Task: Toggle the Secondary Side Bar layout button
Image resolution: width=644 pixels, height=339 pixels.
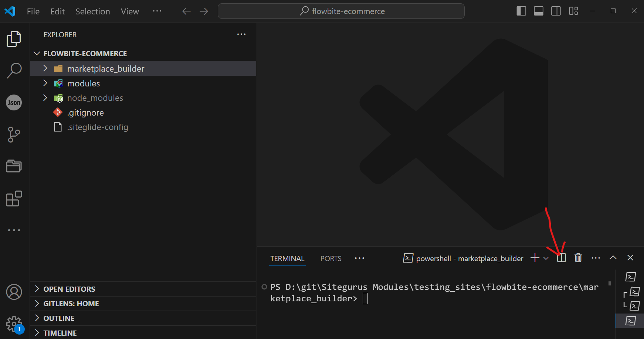Action: tap(556, 11)
